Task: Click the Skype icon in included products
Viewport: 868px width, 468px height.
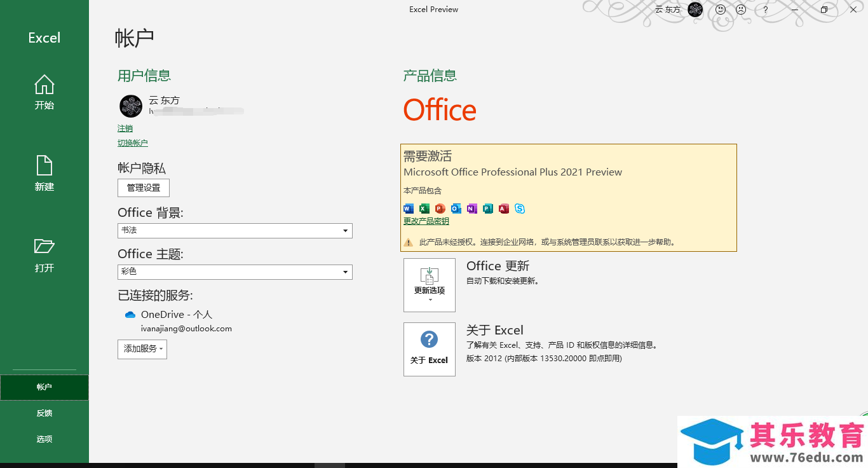Action: click(520, 209)
